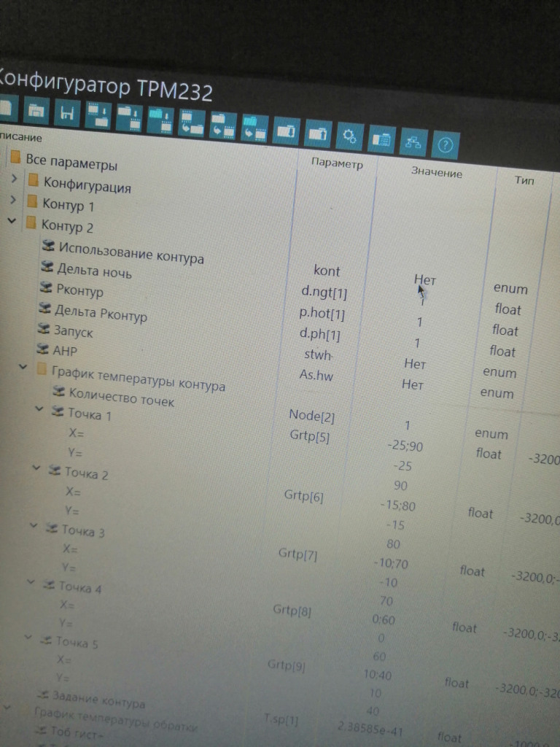
Task: Click the -15;80 value for Grtp[6]
Action: 398,505
